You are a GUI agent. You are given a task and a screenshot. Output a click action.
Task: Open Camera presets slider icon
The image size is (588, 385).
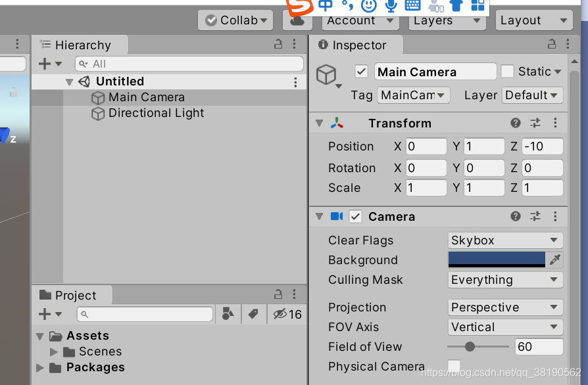point(535,216)
